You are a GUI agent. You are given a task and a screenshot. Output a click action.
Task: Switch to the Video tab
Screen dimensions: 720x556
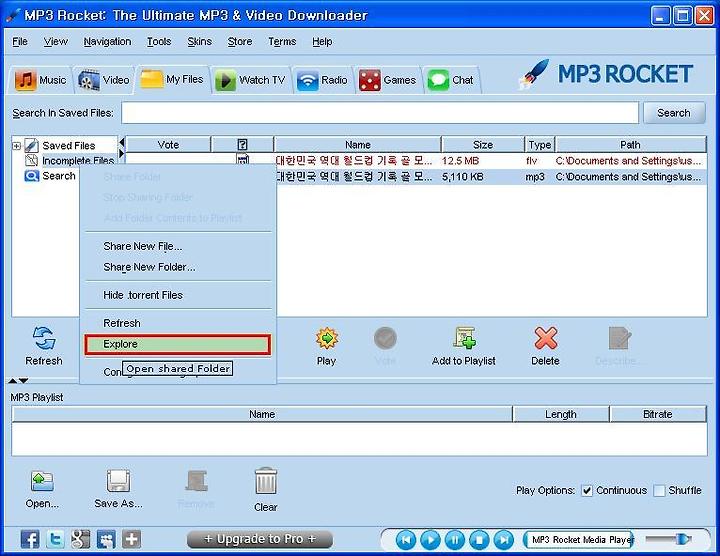click(104, 80)
